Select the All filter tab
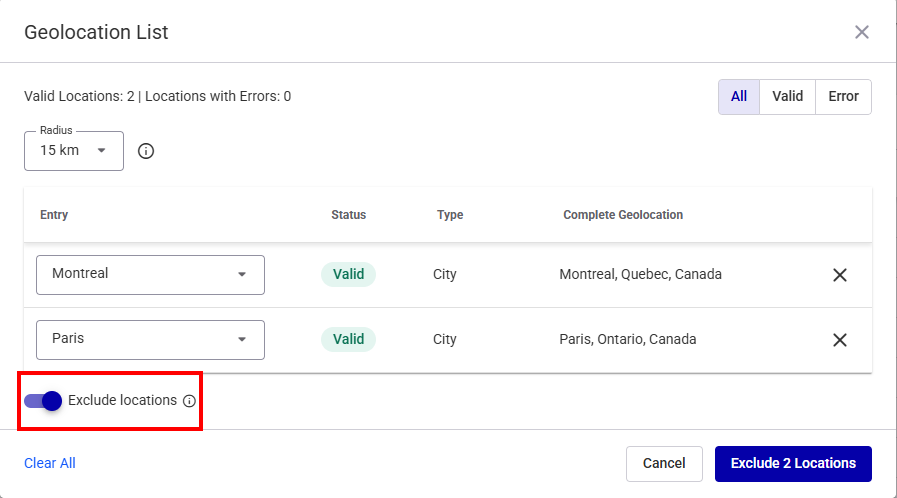 coord(739,97)
